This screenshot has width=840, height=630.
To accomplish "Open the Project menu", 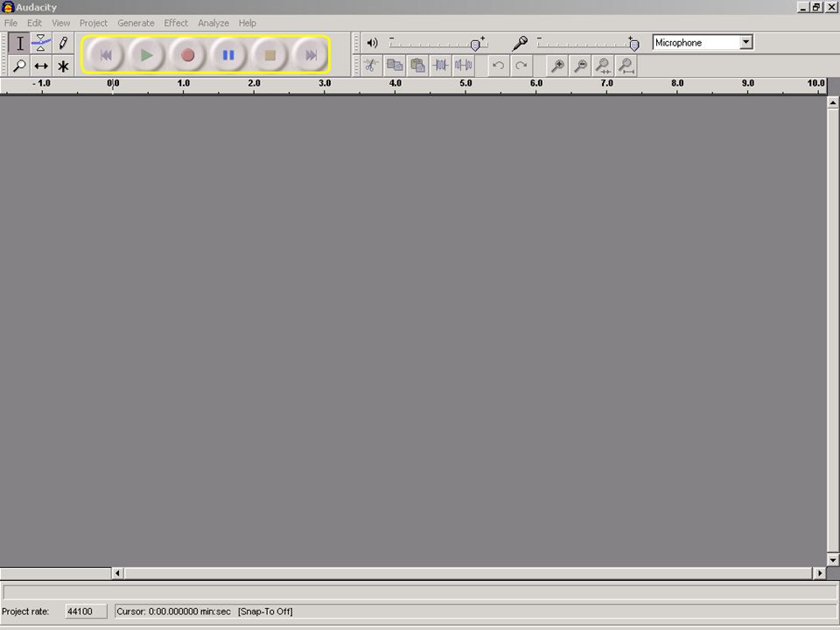I will pos(94,23).
